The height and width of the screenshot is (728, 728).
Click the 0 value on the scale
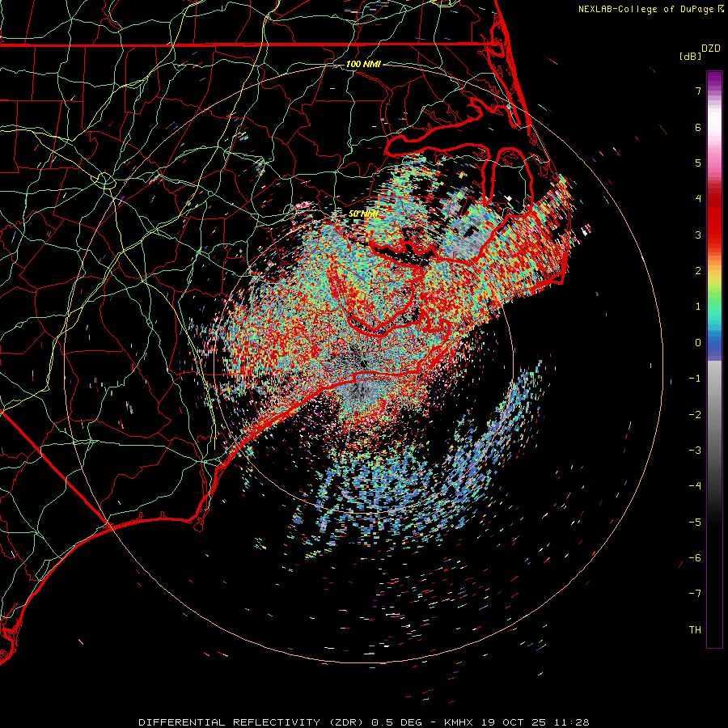point(698,343)
